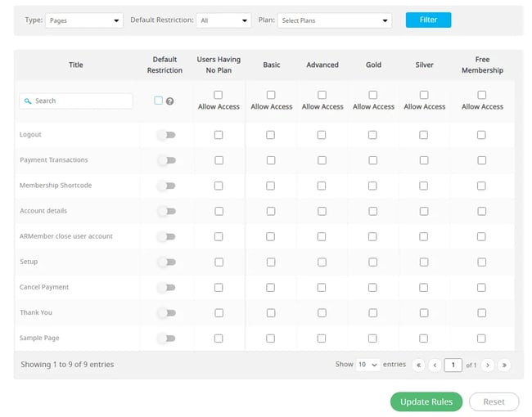Click the Account details page title

click(x=43, y=211)
